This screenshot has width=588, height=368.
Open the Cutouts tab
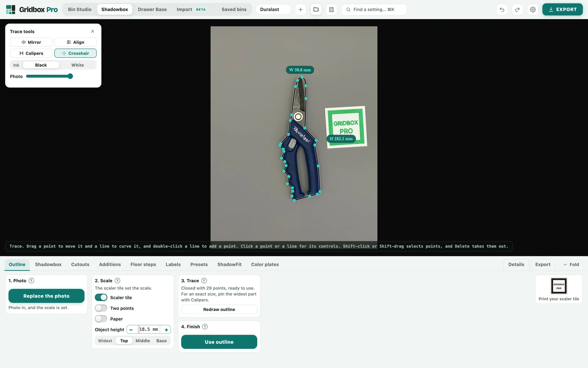(80, 265)
